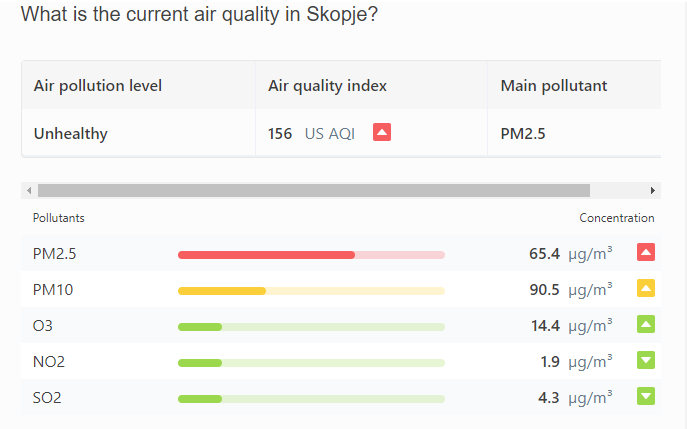The width and height of the screenshot is (687, 429).
Task: Click the O3 green concentration bar
Action: click(x=200, y=327)
